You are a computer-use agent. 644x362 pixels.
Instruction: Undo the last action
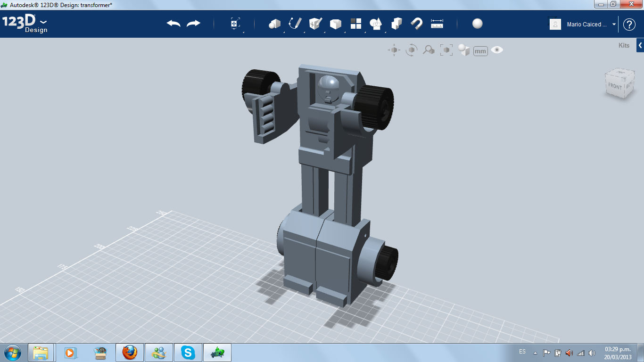coord(173,24)
